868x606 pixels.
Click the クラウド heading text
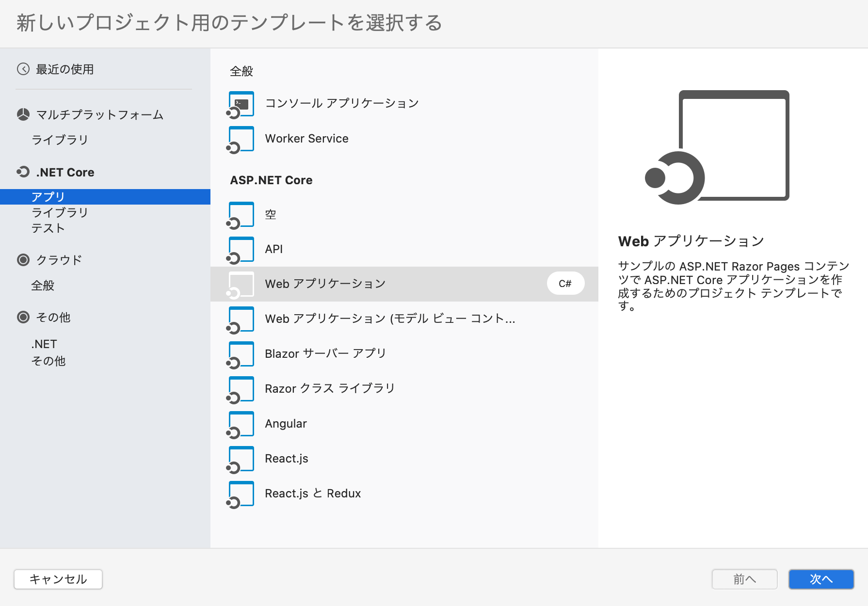59,260
